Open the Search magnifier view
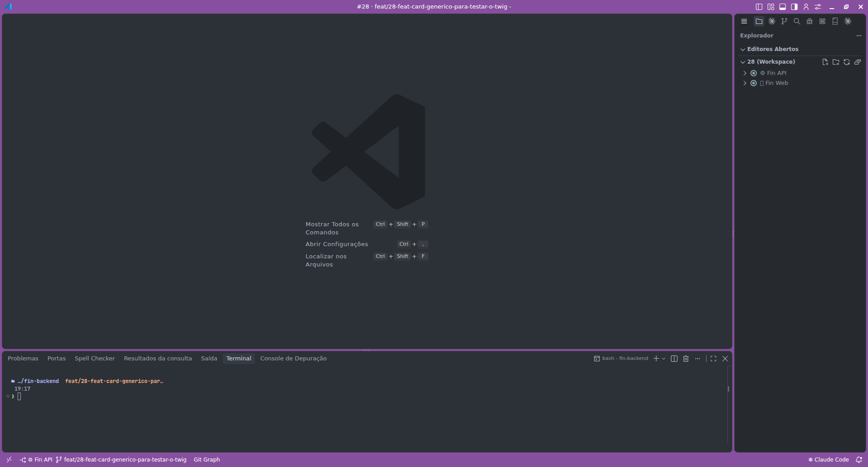868x467 pixels. pyautogui.click(x=797, y=21)
